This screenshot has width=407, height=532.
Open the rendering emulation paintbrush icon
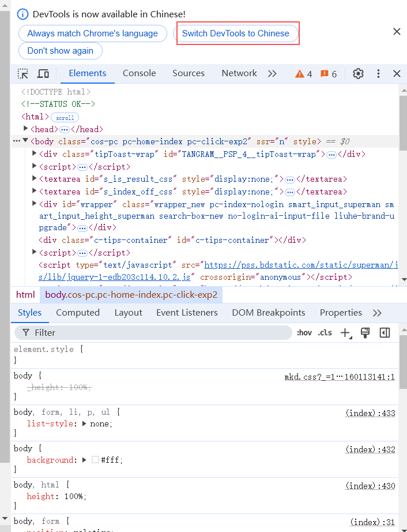pyautogui.click(x=365, y=333)
